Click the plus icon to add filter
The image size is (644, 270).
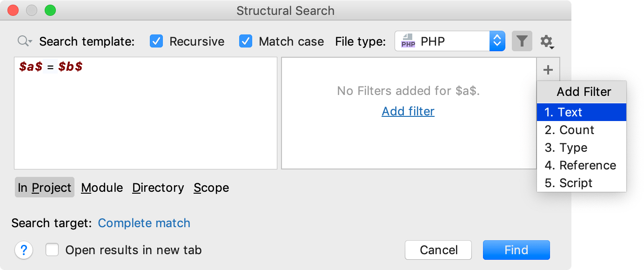(x=548, y=70)
